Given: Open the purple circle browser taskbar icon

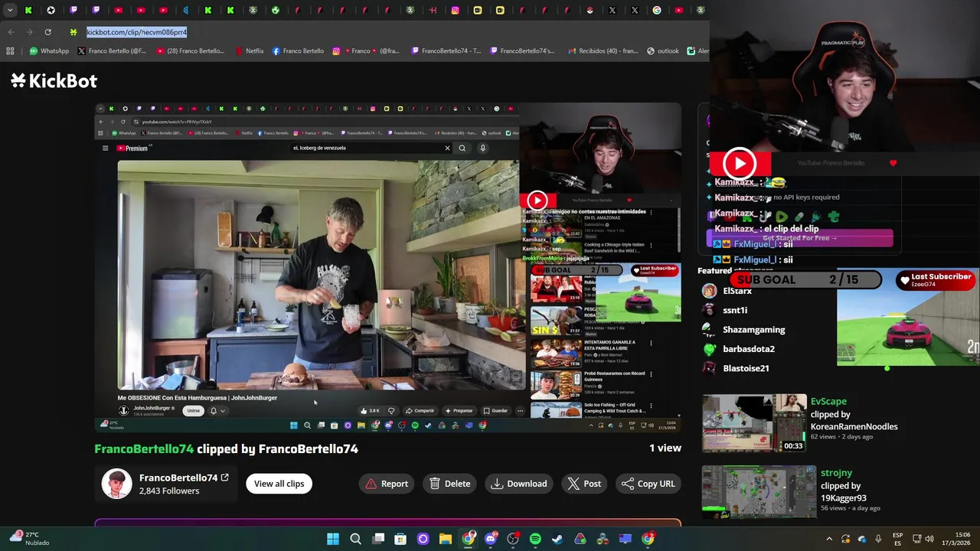Looking at the screenshot, I should 423,539.
